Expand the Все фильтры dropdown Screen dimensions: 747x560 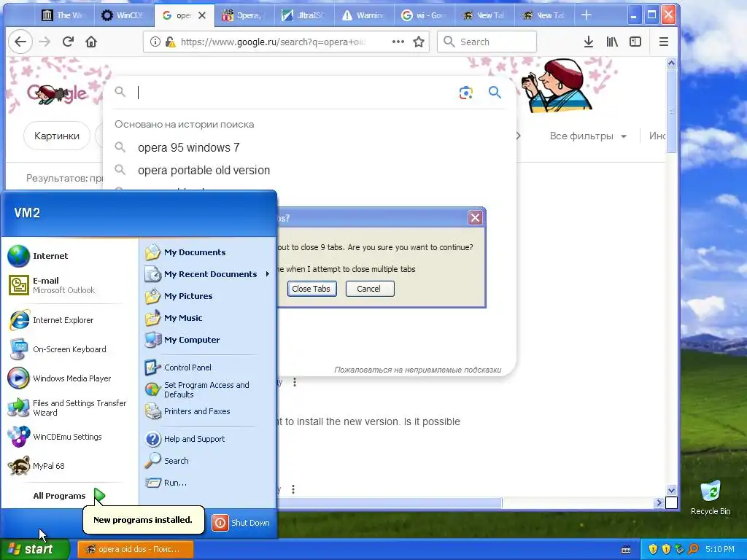pyautogui.click(x=587, y=136)
